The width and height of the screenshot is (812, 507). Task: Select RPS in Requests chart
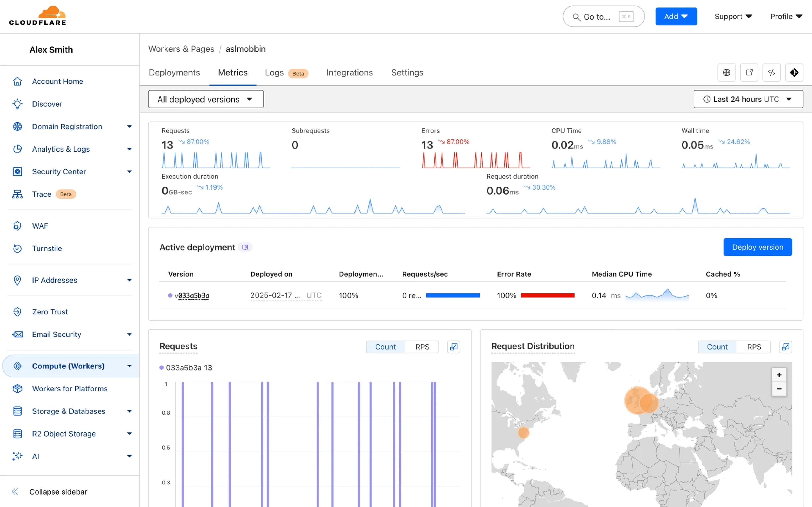pos(422,347)
